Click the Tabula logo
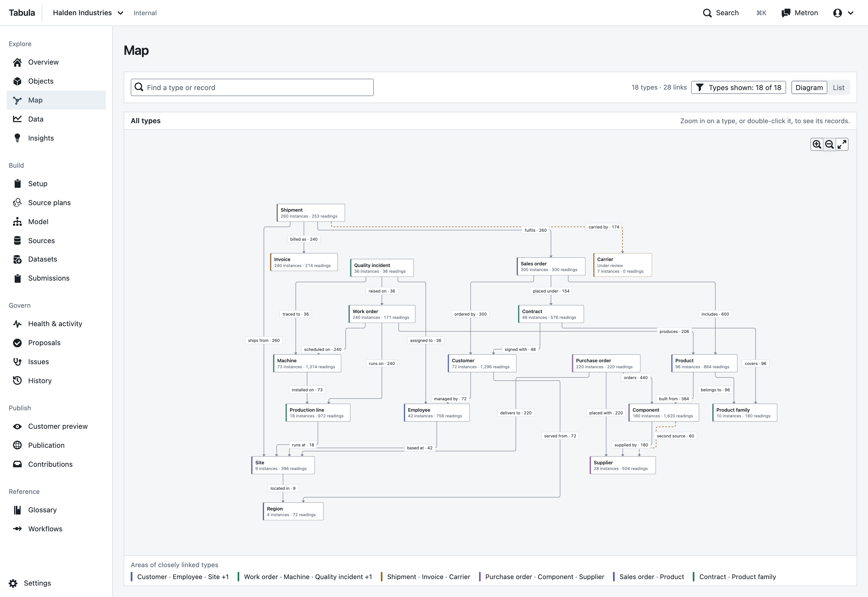 pos(22,13)
